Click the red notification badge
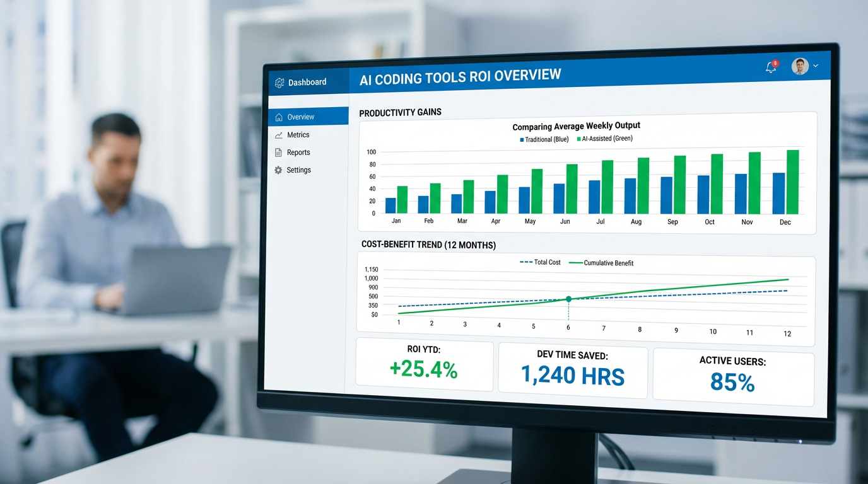 click(x=775, y=62)
